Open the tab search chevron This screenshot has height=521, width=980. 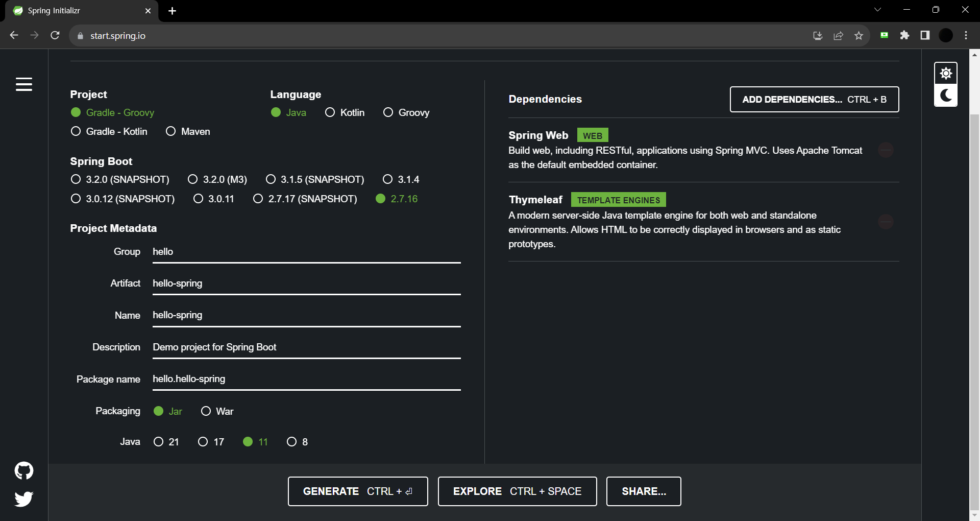click(x=877, y=10)
